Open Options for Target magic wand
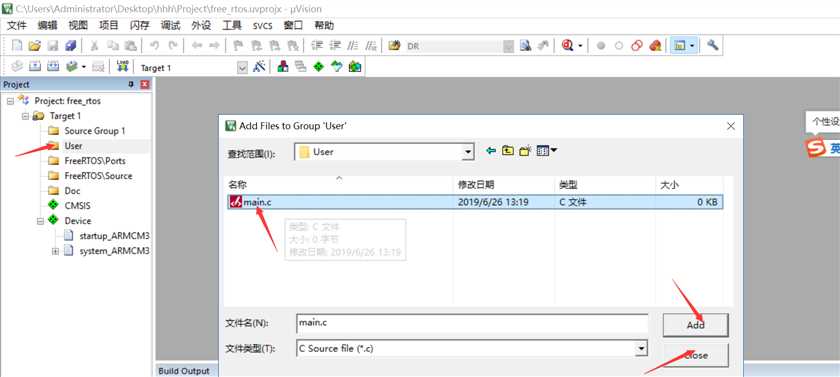Screen dimensions: 840x377 point(259,66)
